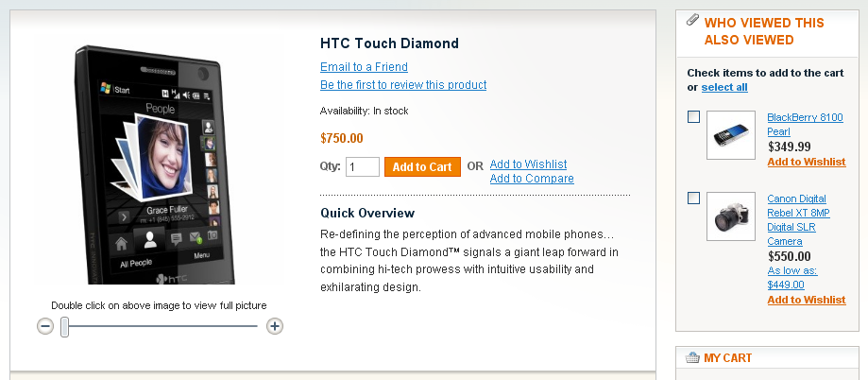Click Be the first to review this product
The height and width of the screenshot is (380, 868).
pos(403,85)
